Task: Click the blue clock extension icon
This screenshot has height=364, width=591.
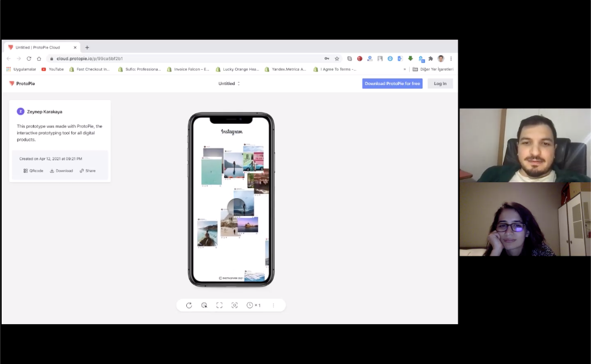Action: [390, 59]
